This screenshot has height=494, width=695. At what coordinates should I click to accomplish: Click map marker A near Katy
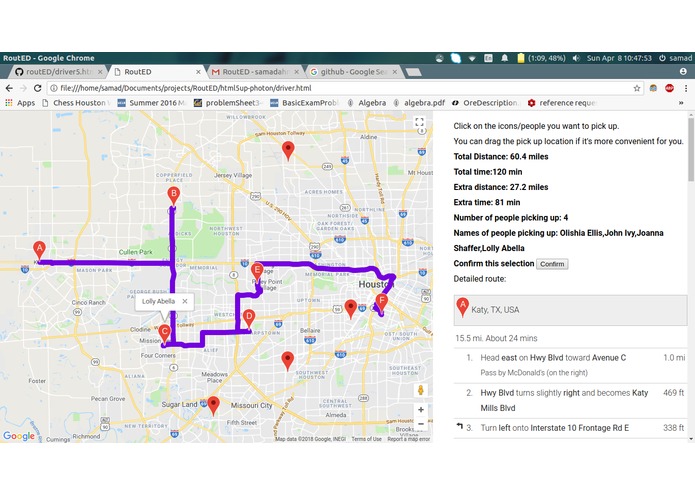(39, 250)
